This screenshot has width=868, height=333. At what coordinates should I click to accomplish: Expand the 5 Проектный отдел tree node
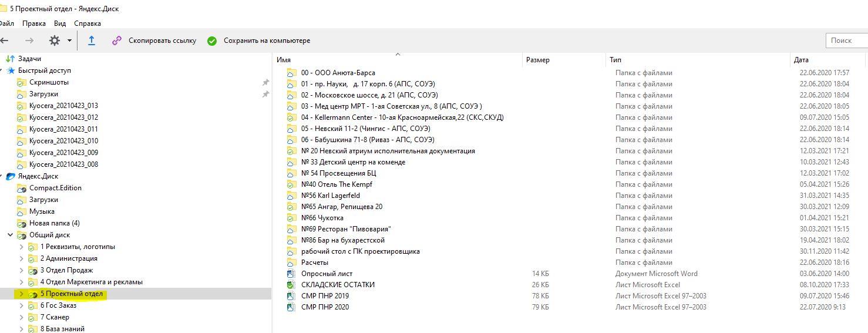tap(22, 294)
